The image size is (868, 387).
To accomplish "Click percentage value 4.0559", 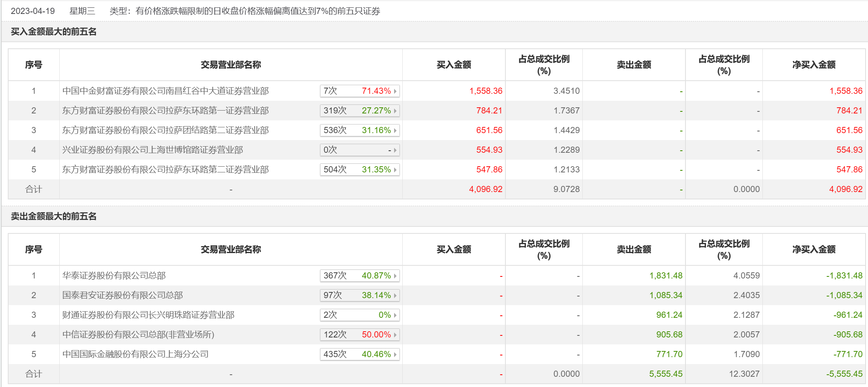I will pos(746,276).
